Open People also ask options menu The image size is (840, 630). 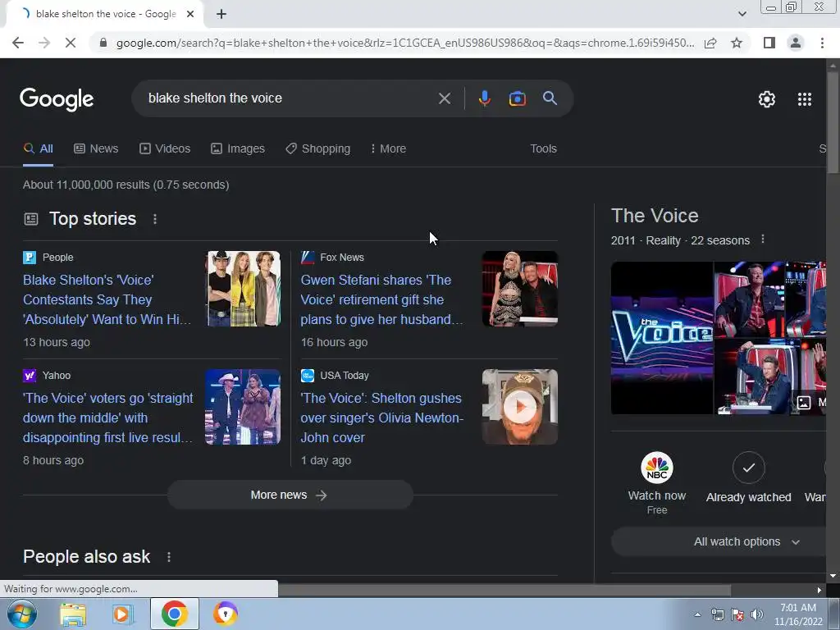click(x=169, y=557)
